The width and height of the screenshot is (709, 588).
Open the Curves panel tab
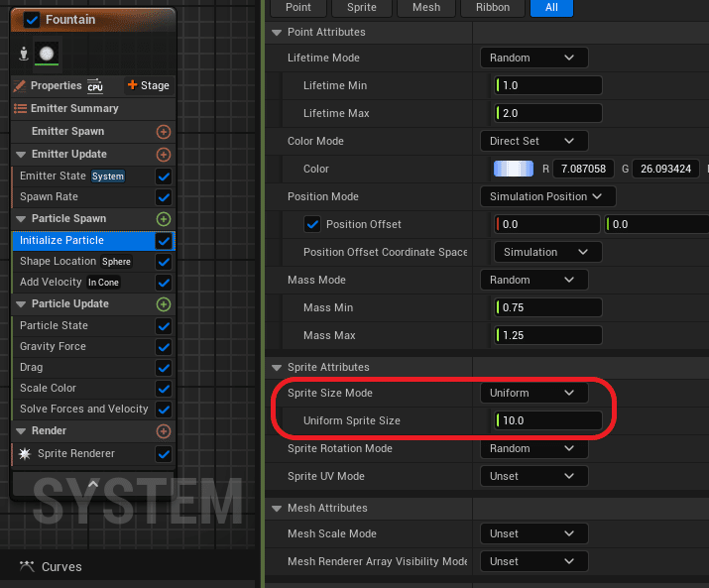pyautogui.click(x=52, y=566)
